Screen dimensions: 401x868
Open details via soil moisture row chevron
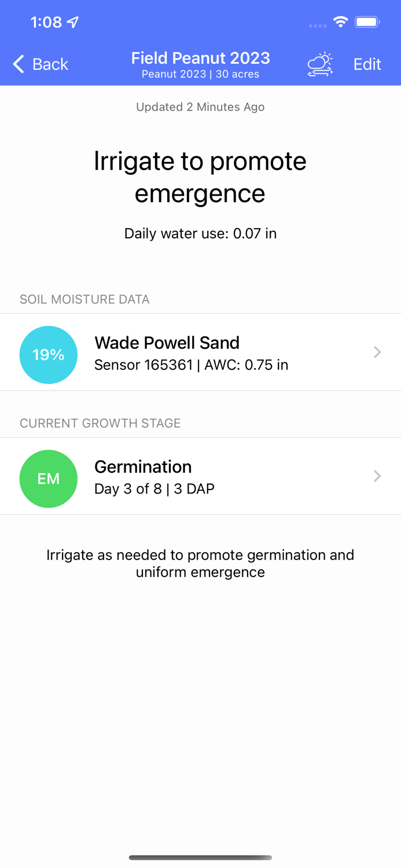[377, 352]
